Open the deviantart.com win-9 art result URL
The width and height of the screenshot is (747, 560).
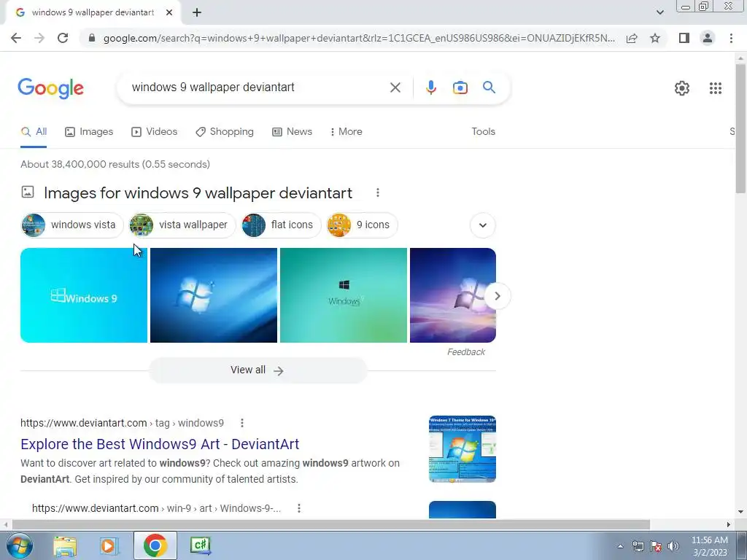point(156,508)
